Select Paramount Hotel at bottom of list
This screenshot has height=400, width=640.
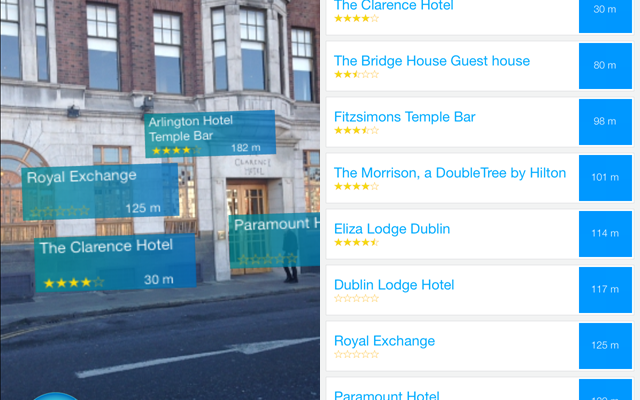click(x=452, y=389)
